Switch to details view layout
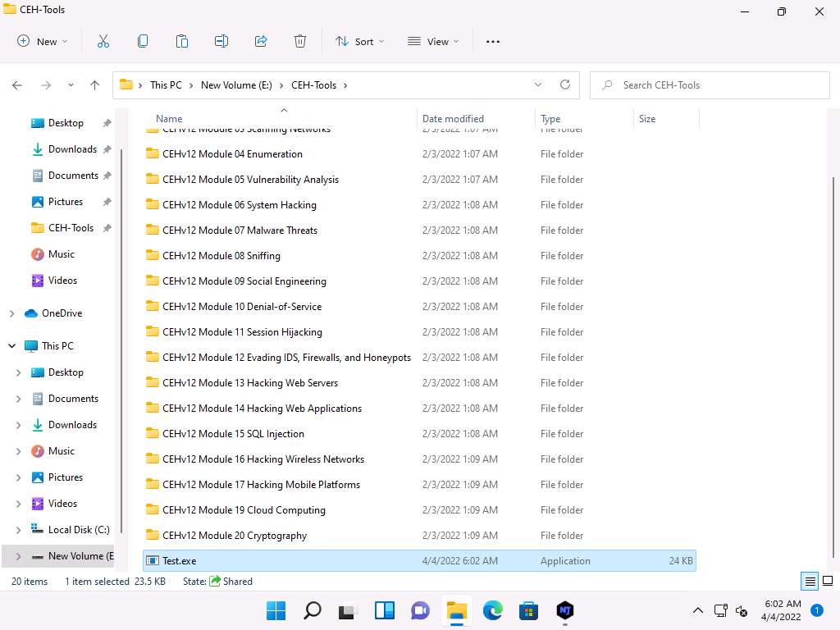This screenshot has width=840, height=630. (810, 582)
